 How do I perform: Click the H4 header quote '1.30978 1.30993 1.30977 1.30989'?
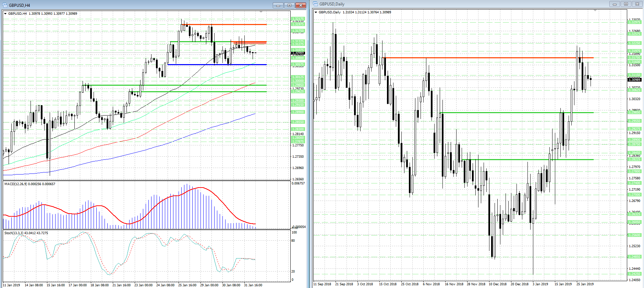[x=53, y=14]
